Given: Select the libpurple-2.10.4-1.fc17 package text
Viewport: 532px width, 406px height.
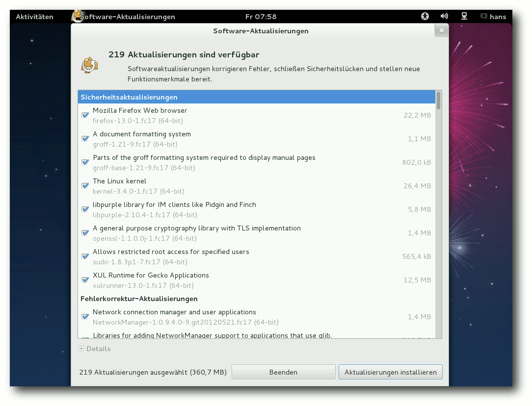Looking at the screenshot, I should tap(145, 215).
